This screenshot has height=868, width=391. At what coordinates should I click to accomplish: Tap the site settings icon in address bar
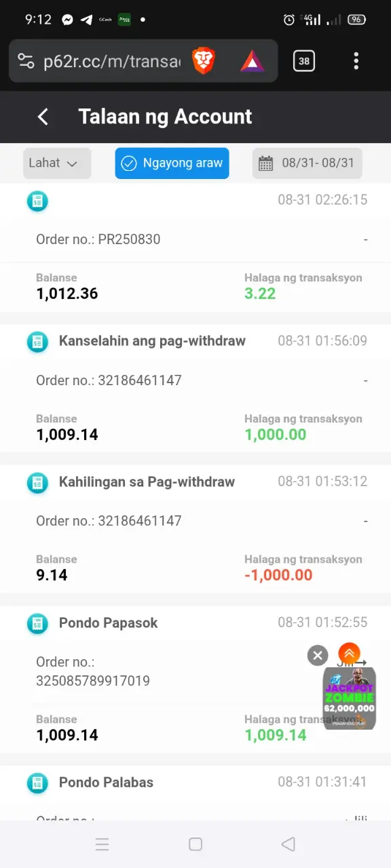(26, 61)
